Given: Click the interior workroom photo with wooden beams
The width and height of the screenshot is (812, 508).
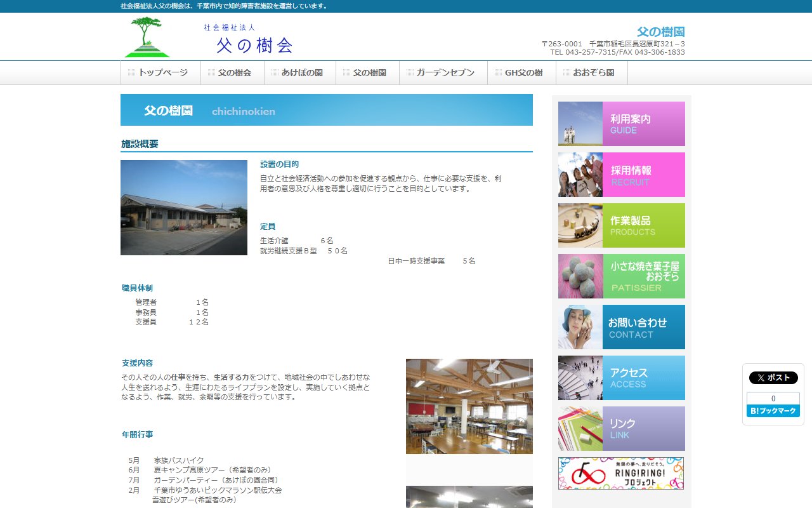Looking at the screenshot, I should (x=469, y=406).
